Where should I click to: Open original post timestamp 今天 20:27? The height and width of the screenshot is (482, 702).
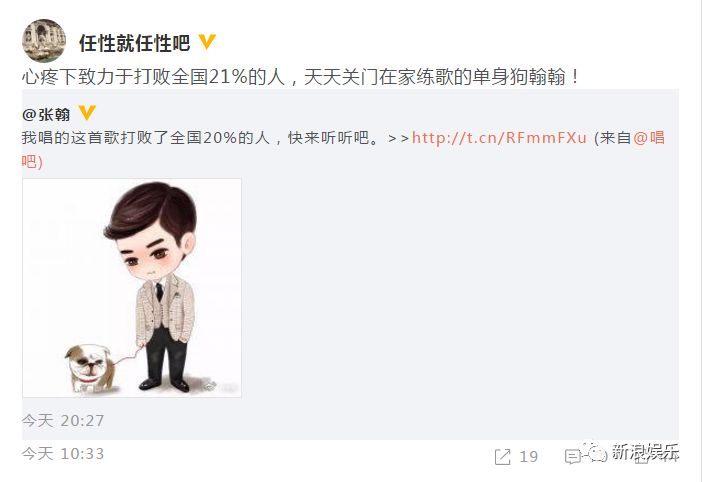63,420
